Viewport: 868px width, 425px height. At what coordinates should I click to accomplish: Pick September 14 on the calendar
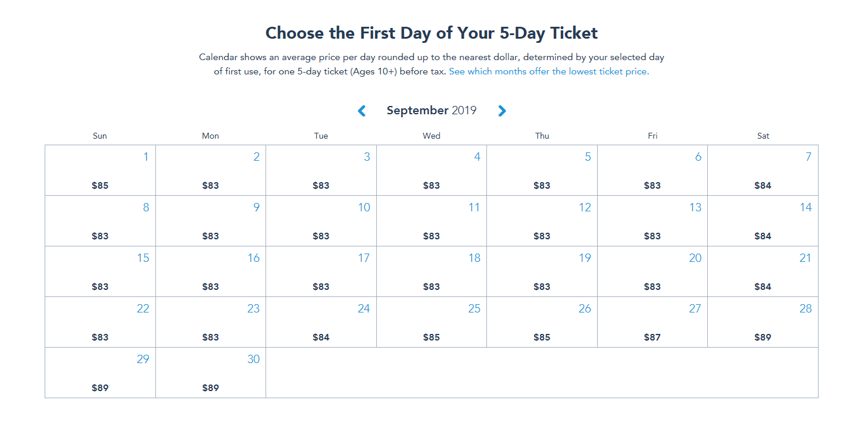[x=763, y=221]
